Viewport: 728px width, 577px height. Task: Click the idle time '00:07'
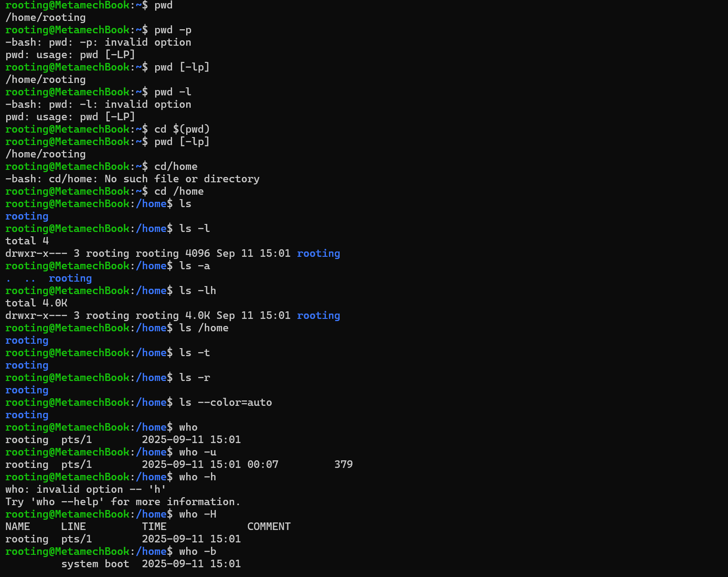[x=263, y=464]
